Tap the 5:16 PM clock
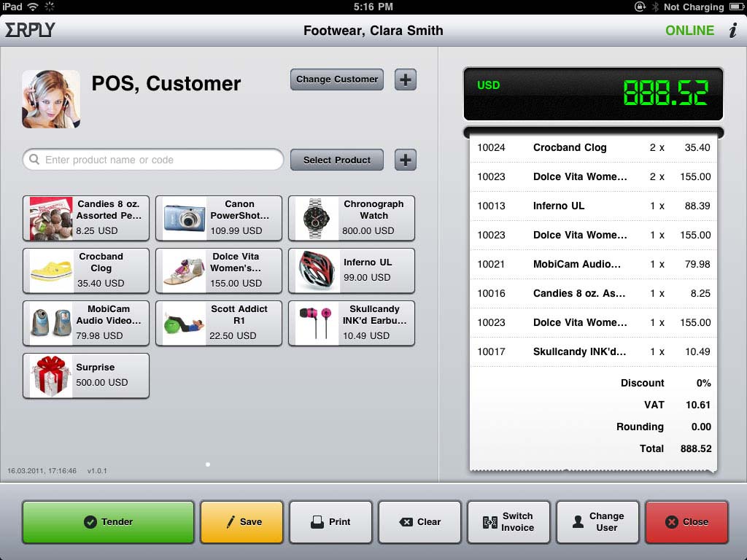 (x=373, y=7)
